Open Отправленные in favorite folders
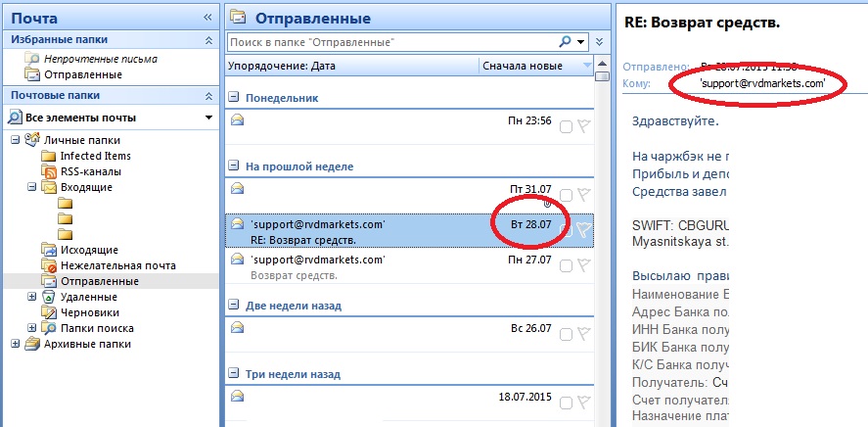Screen dimensions: 868x427 tap(83, 74)
